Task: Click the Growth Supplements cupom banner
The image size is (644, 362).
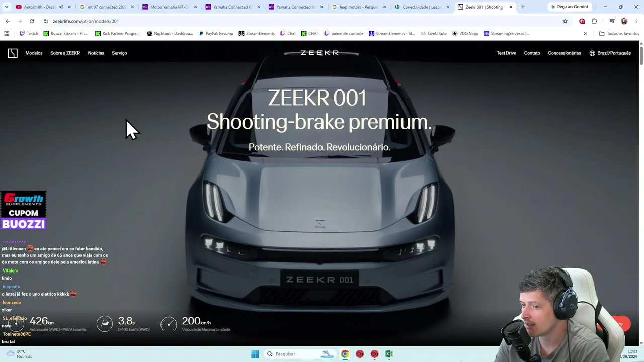Action: [x=24, y=210]
